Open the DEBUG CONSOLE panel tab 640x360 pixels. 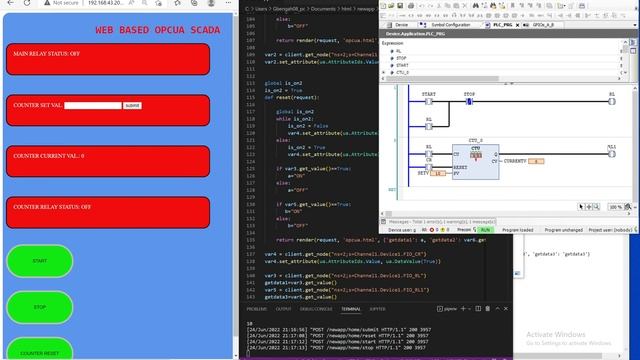pos(316,309)
